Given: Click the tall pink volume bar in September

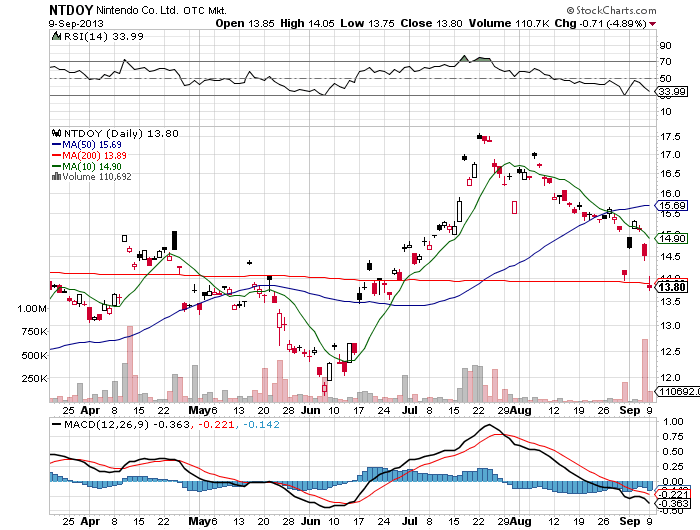Looking at the screenshot, I should [x=645, y=371].
